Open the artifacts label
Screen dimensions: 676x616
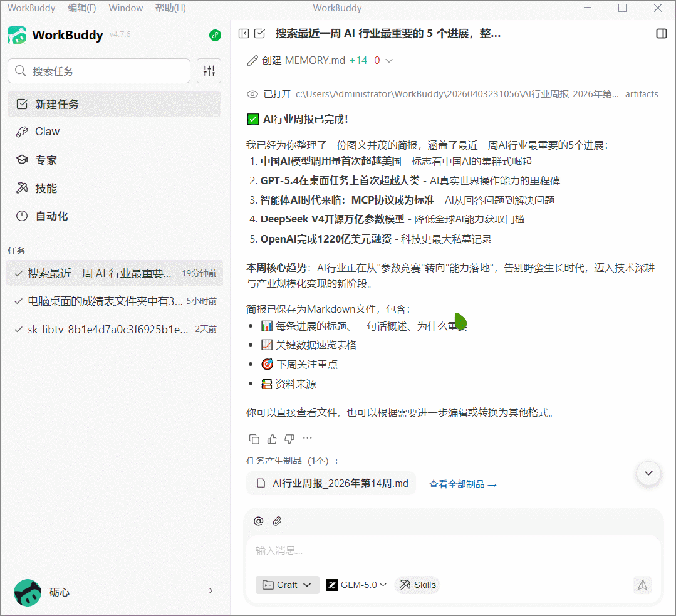pos(642,94)
